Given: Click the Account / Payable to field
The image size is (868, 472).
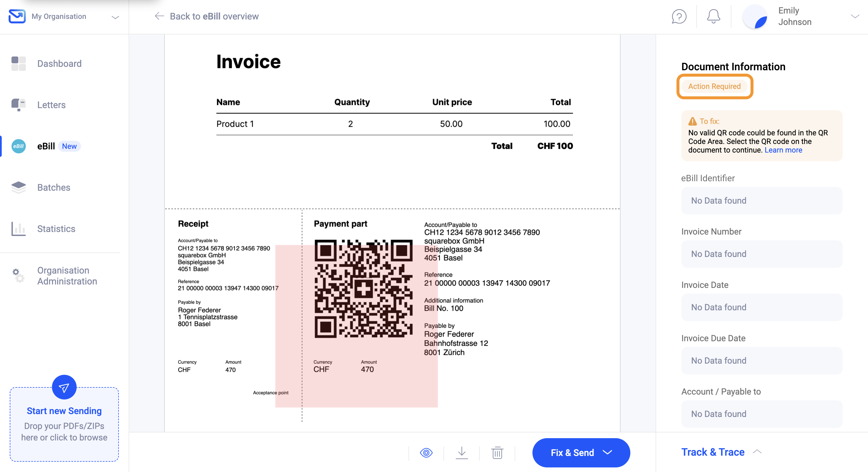Looking at the screenshot, I should 762,414.
